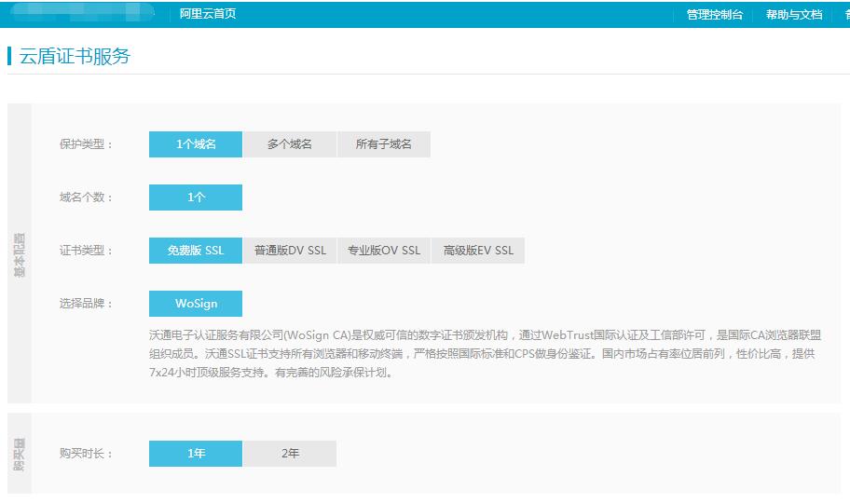Open the 阿里云首页 link
This screenshot has width=850, height=504.
[208, 14]
